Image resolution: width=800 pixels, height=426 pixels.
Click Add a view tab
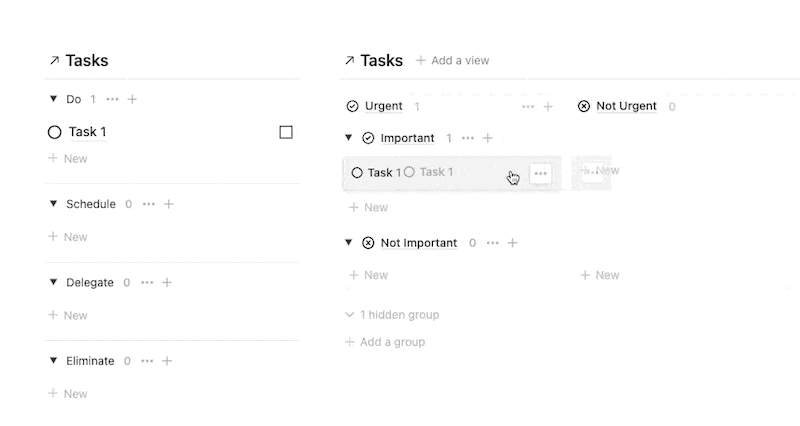[x=452, y=60]
